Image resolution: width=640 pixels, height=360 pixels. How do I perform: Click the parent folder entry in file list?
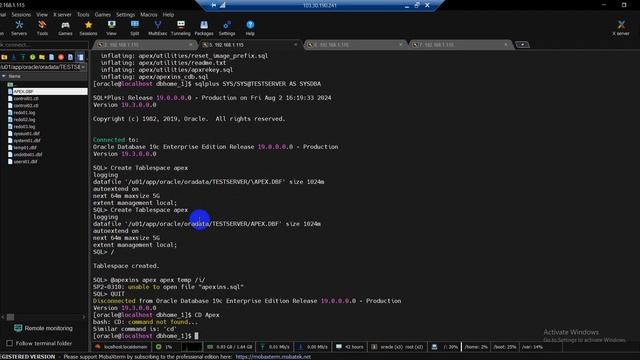[11, 84]
